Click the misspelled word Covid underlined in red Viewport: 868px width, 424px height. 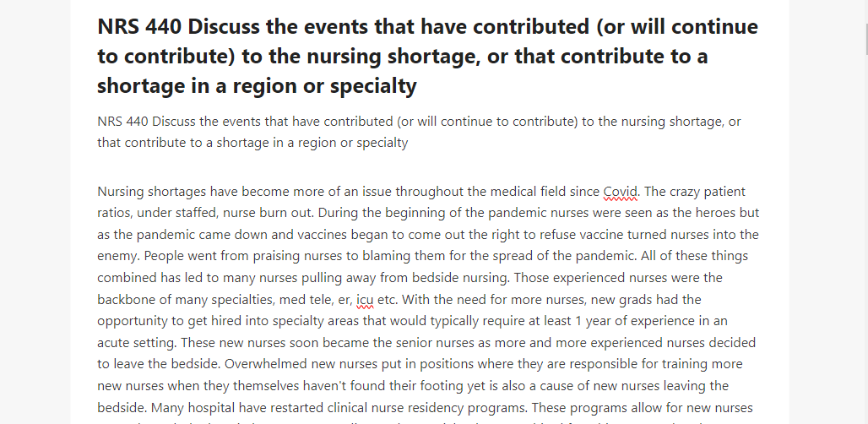[620, 192]
